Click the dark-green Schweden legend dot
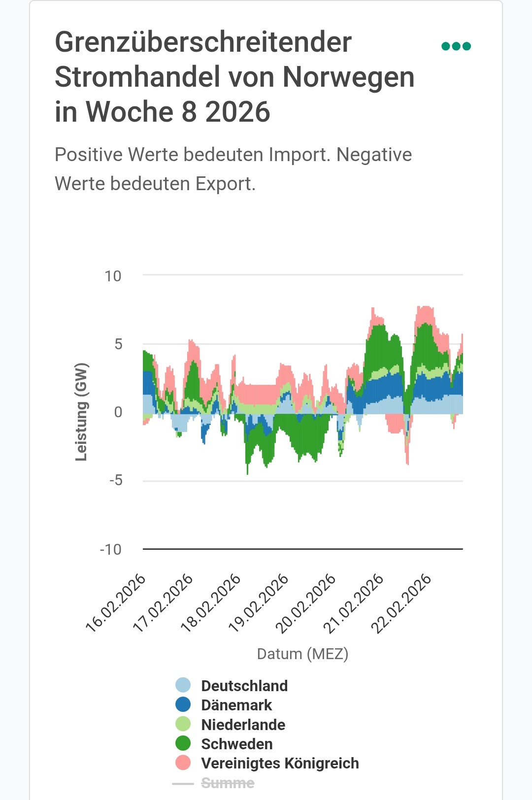The height and width of the screenshot is (800, 532). [x=183, y=743]
